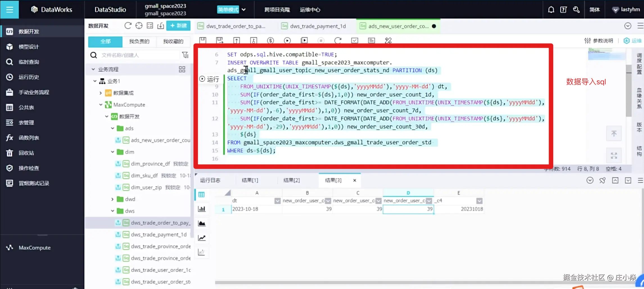Open 模型设计 in the sidebar

(x=29, y=47)
